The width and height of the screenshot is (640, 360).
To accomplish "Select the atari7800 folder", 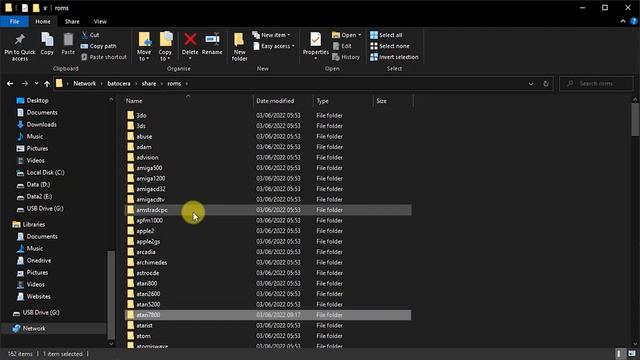I will coord(268,315).
